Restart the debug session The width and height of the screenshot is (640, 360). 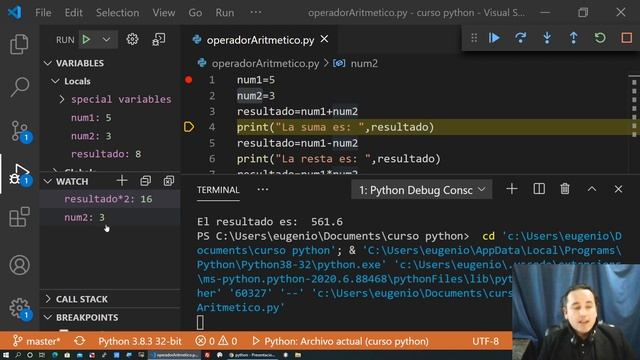[x=600, y=38]
